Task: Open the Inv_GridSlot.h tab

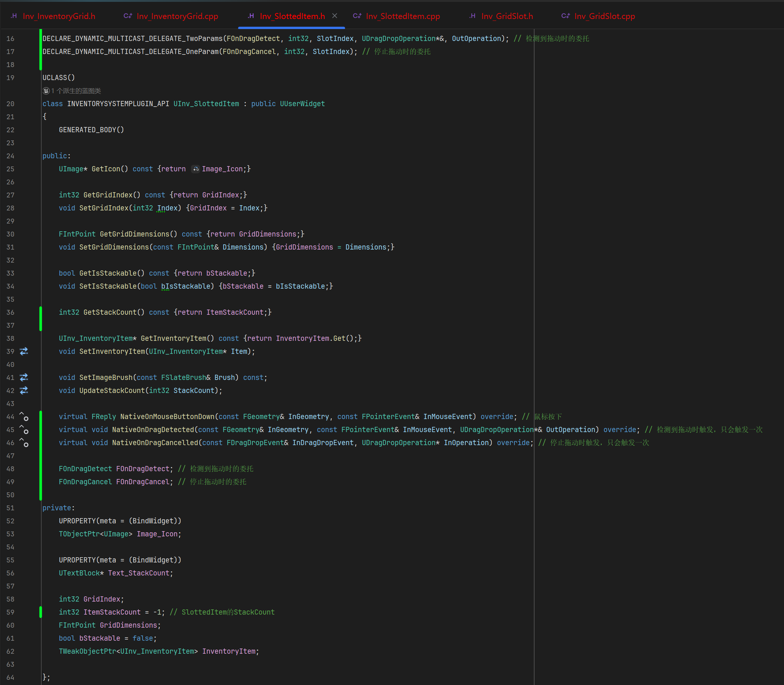Action: coord(507,16)
